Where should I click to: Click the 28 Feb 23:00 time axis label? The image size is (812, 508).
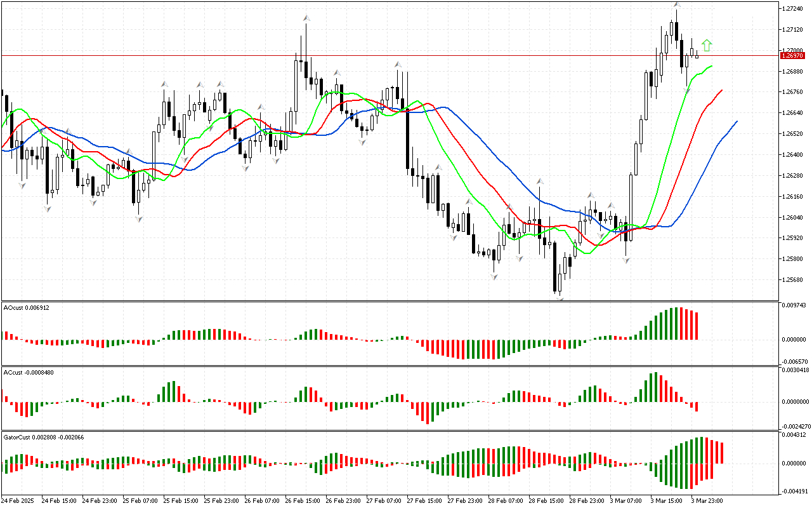tap(587, 501)
